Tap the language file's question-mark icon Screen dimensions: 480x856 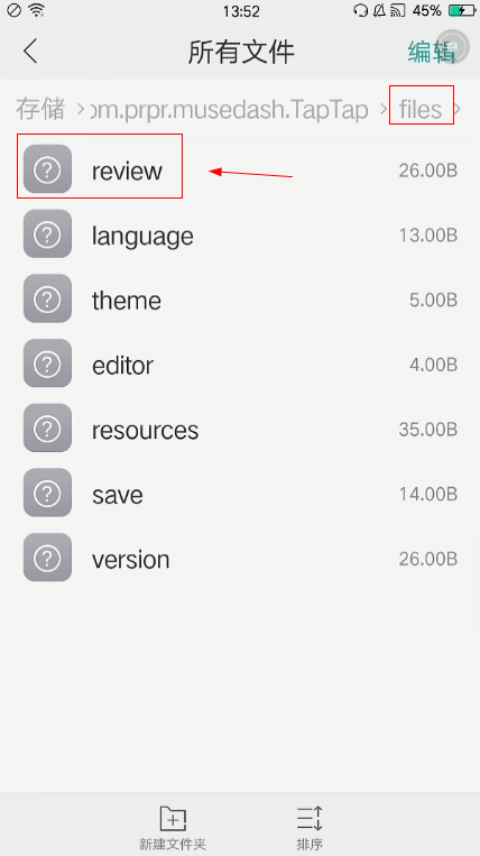click(48, 234)
